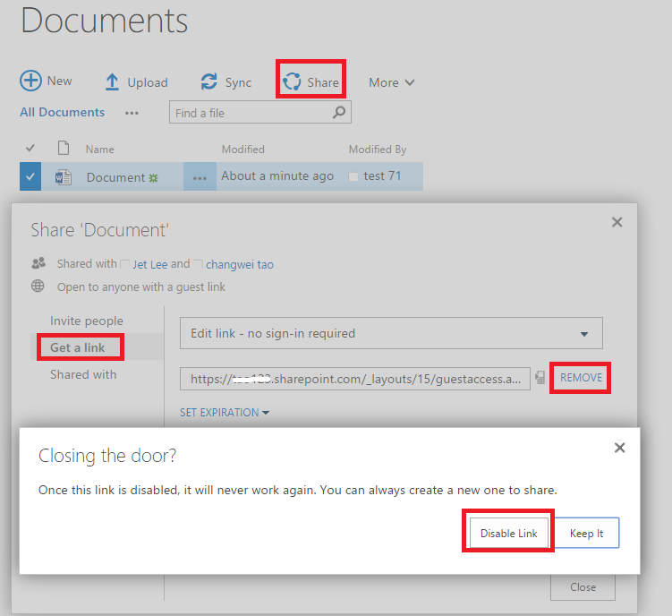Switch to Invite people tab
This screenshot has height=616, width=672.
[x=87, y=321]
